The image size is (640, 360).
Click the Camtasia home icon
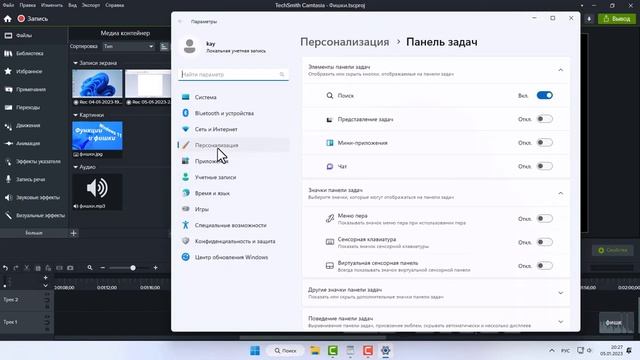[7, 19]
